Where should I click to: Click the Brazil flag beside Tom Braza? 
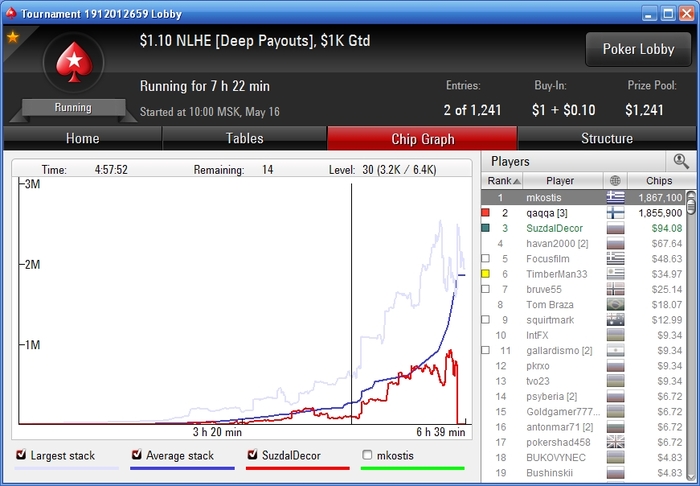pyautogui.click(x=615, y=304)
